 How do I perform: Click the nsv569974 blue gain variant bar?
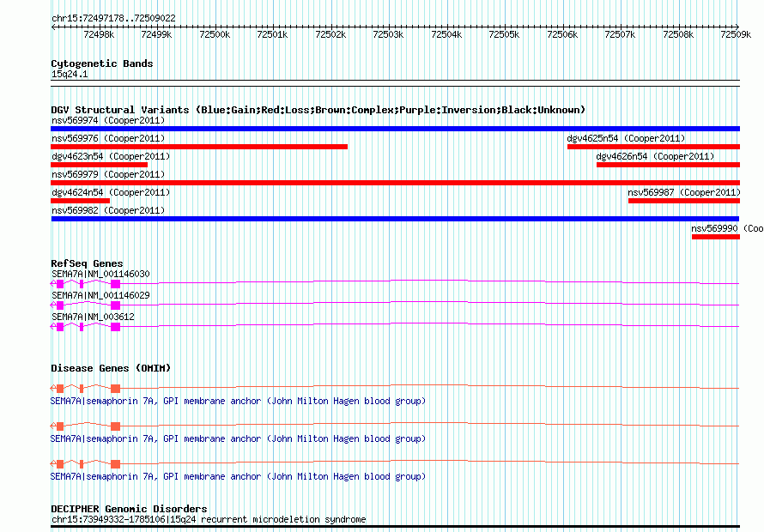[395, 129]
